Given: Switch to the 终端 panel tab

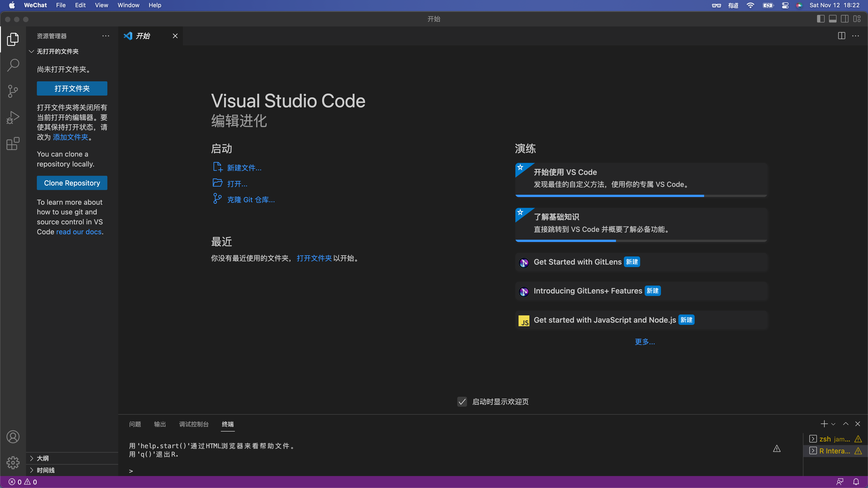Looking at the screenshot, I should point(228,424).
